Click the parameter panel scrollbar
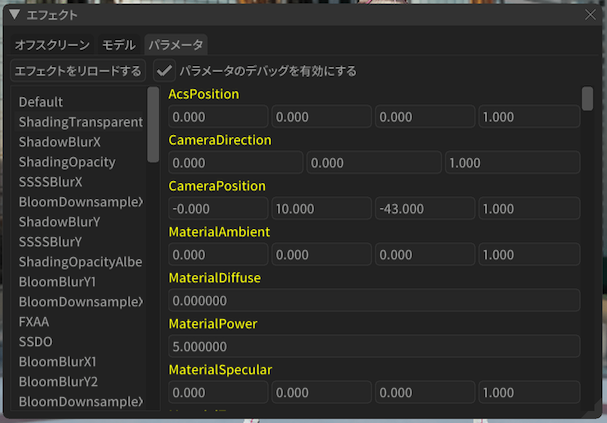607x423 pixels. [587, 99]
